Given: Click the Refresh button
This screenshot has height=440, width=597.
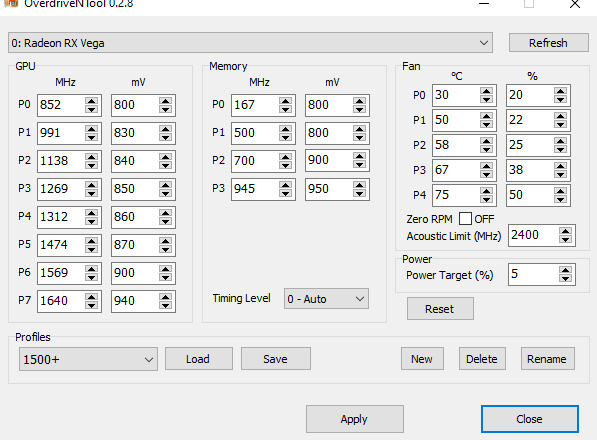Looking at the screenshot, I should click(548, 43).
